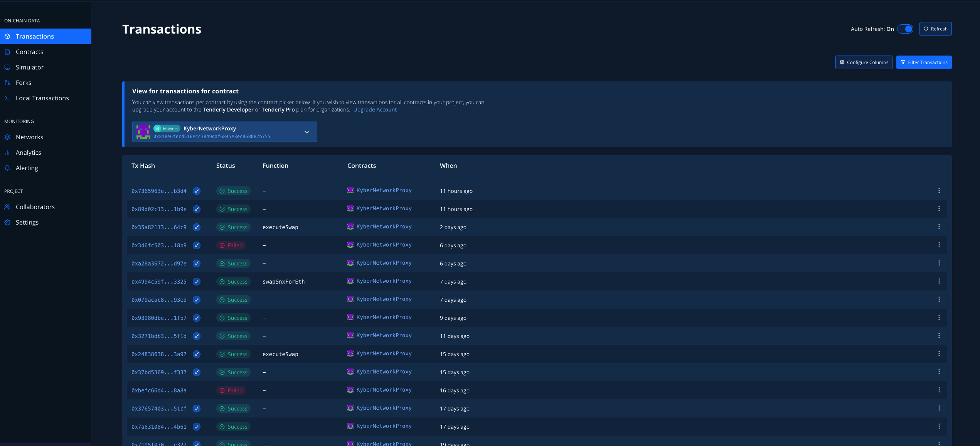
Task: Open transaction 0x7365963e...b3d4
Action: [x=159, y=191]
